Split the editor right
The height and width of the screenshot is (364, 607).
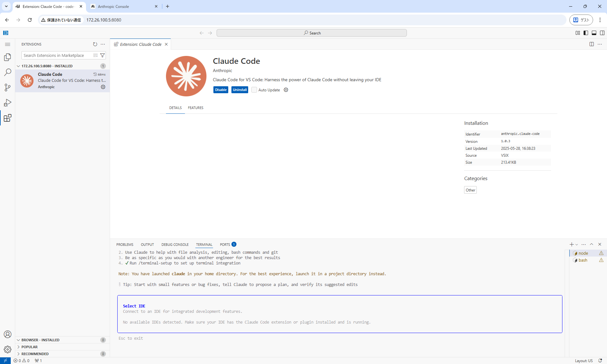click(592, 44)
